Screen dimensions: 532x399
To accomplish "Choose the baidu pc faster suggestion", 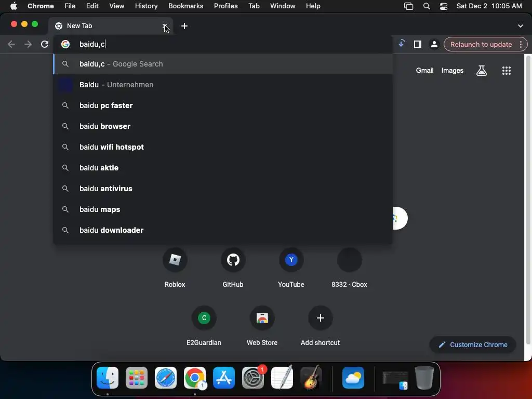I will coord(223,105).
